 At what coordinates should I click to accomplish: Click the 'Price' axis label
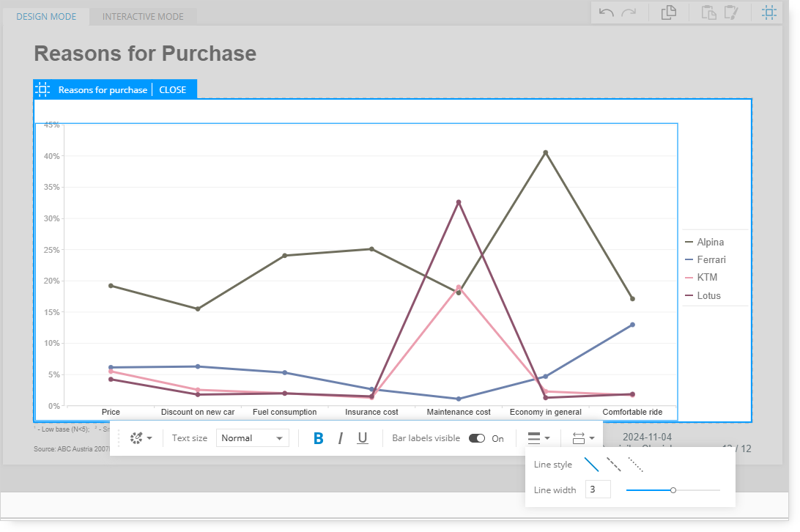pyautogui.click(x=111, y=412)
